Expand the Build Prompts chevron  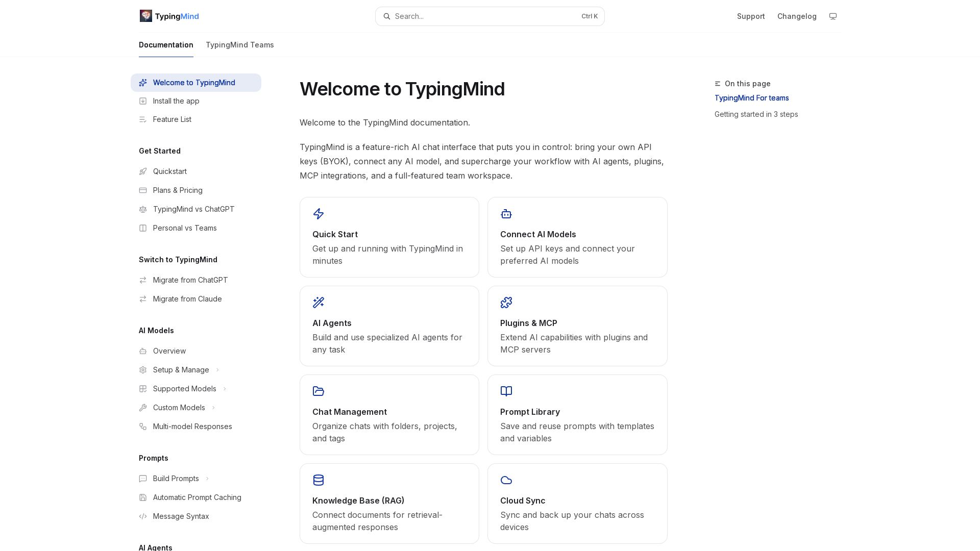point(207,479)
